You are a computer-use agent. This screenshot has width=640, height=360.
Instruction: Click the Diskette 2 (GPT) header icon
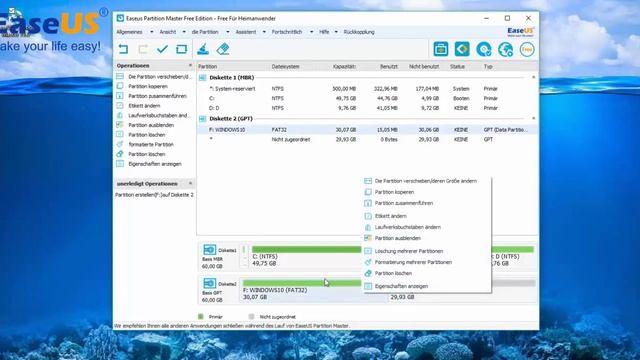coord(202,119)
